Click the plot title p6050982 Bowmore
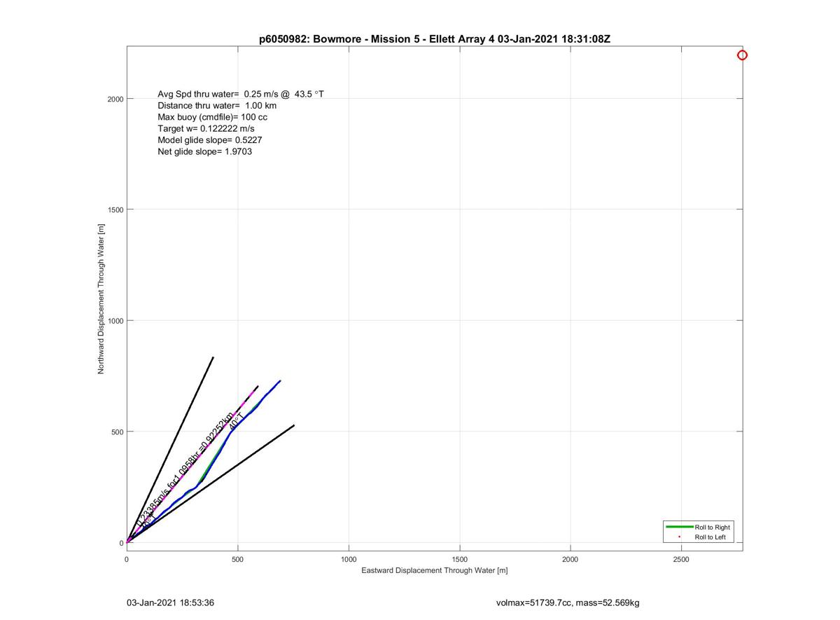The width and height of the screenshot is (840, 620). (435, 39)
